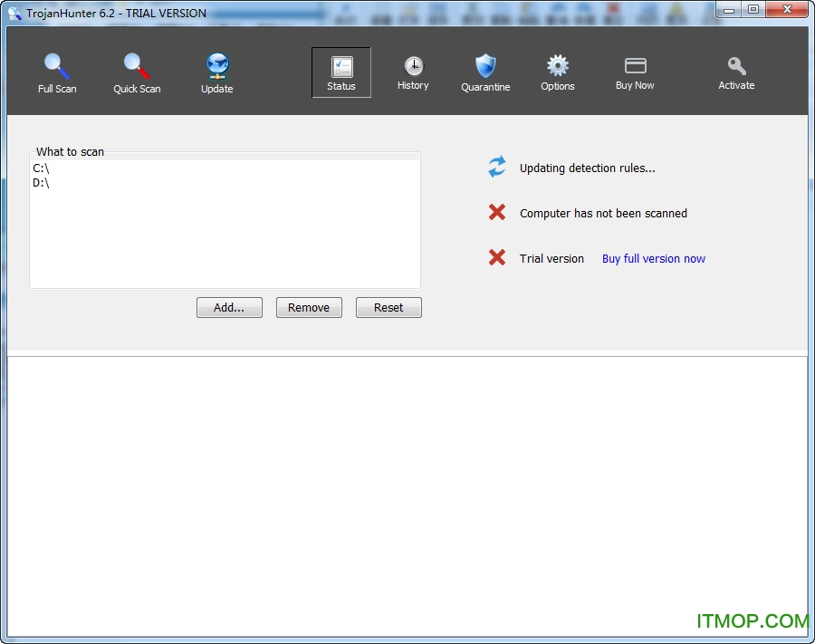This screenshot has width=815, height=644.
Task: Click the Add... button
Action: click(229, 307)
